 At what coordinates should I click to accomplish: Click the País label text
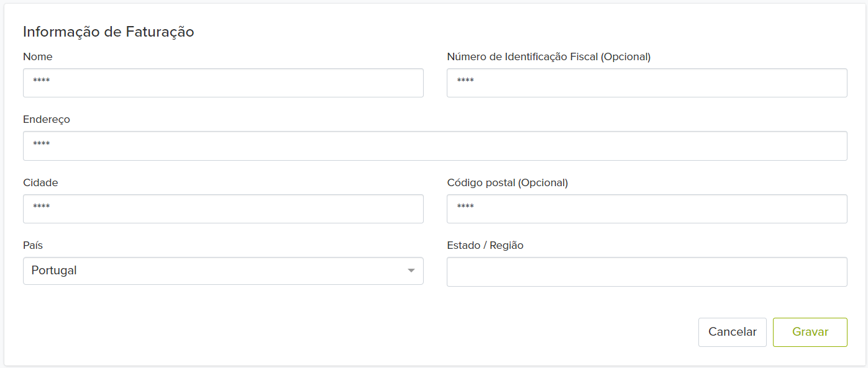(x=33, y=245)
